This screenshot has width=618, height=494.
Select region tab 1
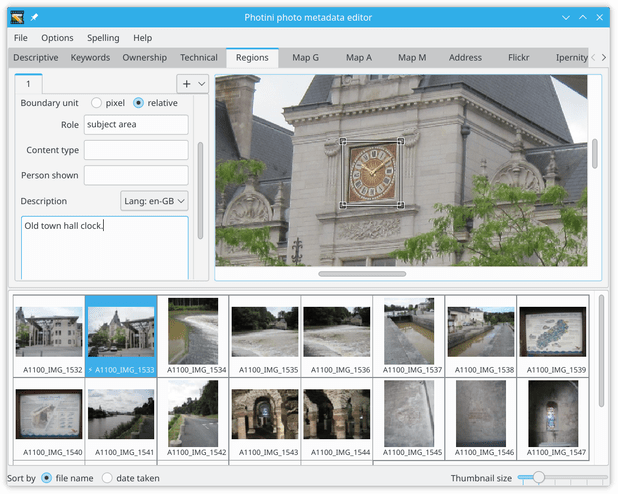click(28, 84)
